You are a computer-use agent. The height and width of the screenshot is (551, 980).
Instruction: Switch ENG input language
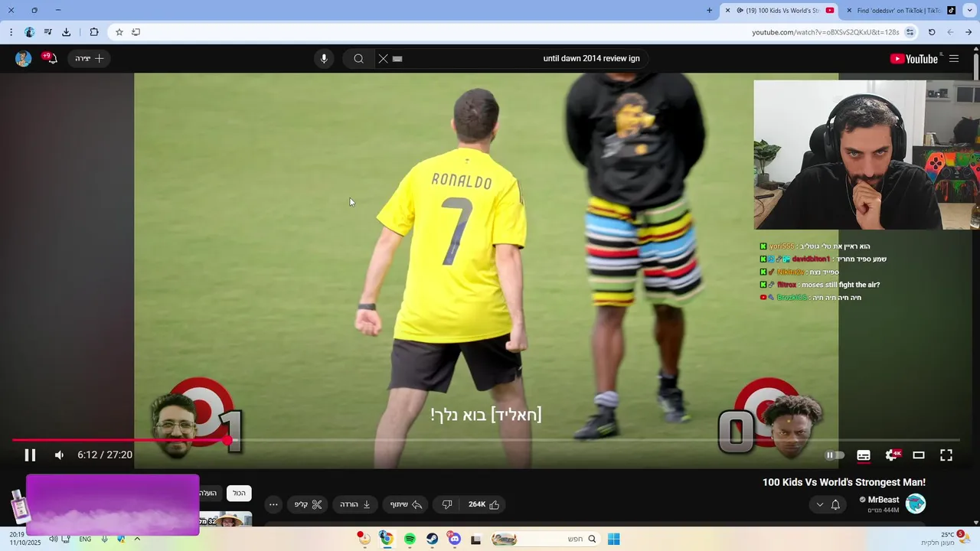pos(85,539)
